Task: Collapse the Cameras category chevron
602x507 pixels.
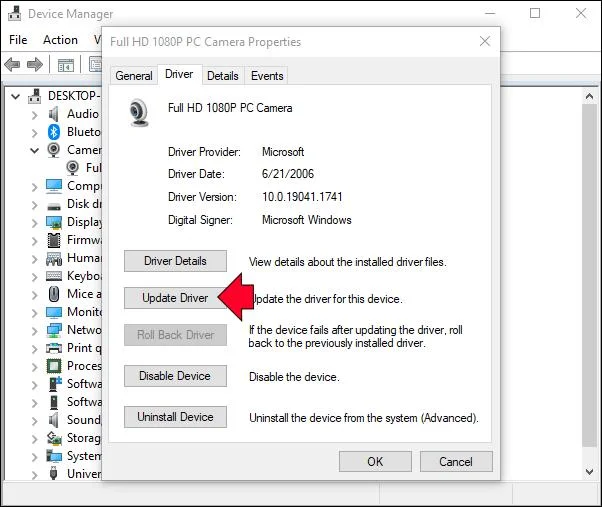Action: [35, 150]
